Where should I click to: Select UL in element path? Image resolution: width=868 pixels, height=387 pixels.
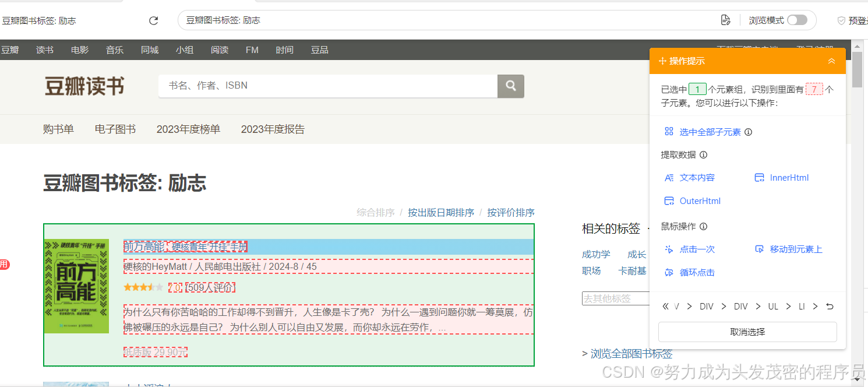click(x=773, y=307)
